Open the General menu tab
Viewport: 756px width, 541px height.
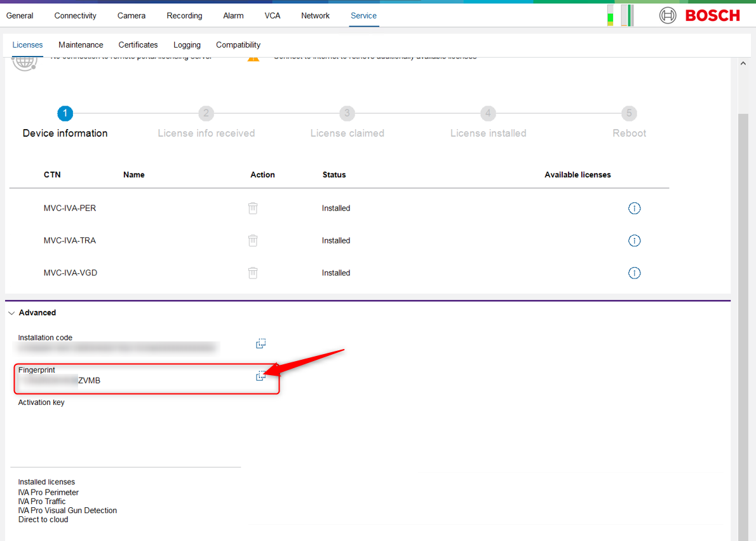pos(20,15)
